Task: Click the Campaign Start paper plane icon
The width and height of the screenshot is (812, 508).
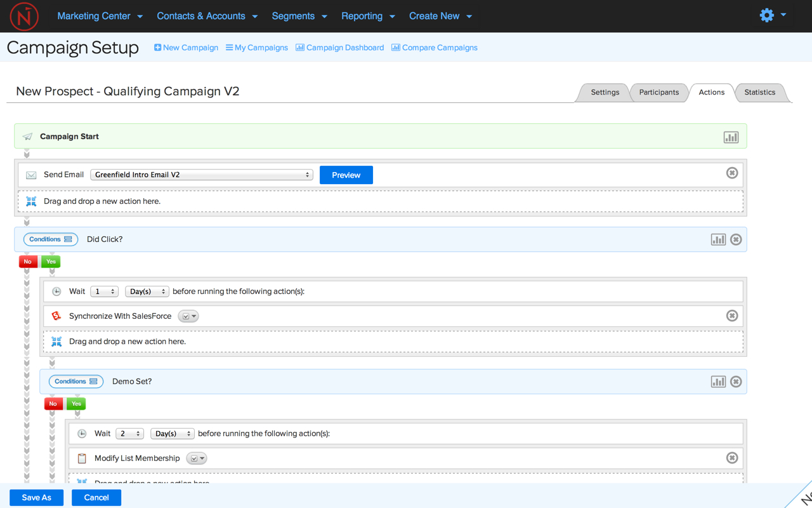Action: click(x=27, y=137)
